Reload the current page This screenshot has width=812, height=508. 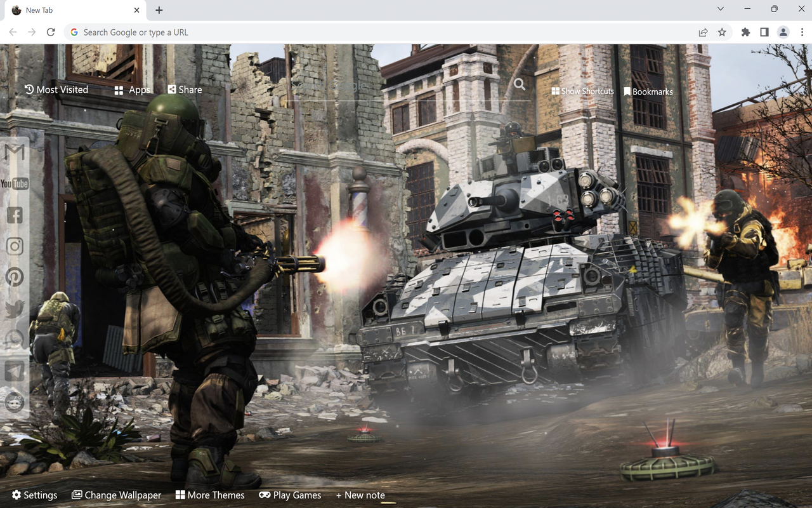[51, 32]
